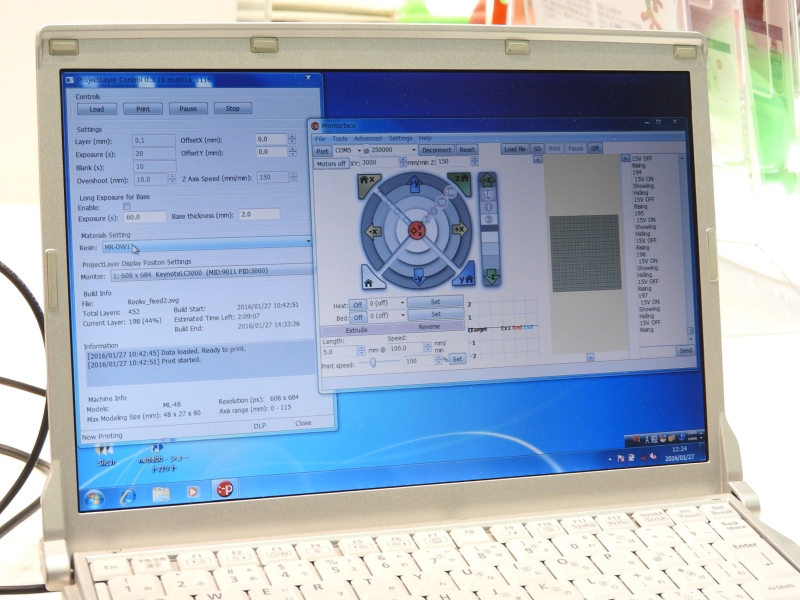Viewport: 800px width, 600px height.
Task: Click the Motors off button
Action: (x=331, y=164)
